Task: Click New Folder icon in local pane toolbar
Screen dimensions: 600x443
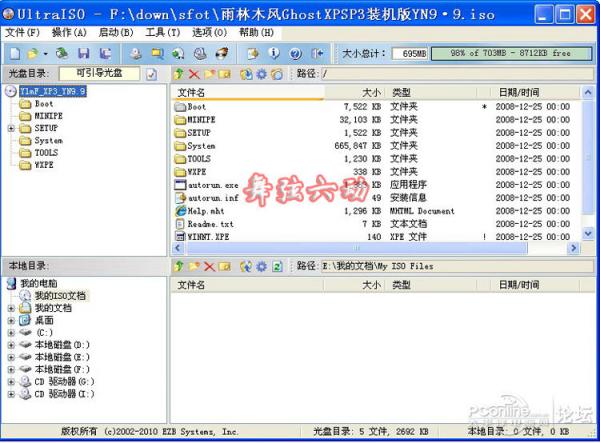Action: tap(194, 266)
